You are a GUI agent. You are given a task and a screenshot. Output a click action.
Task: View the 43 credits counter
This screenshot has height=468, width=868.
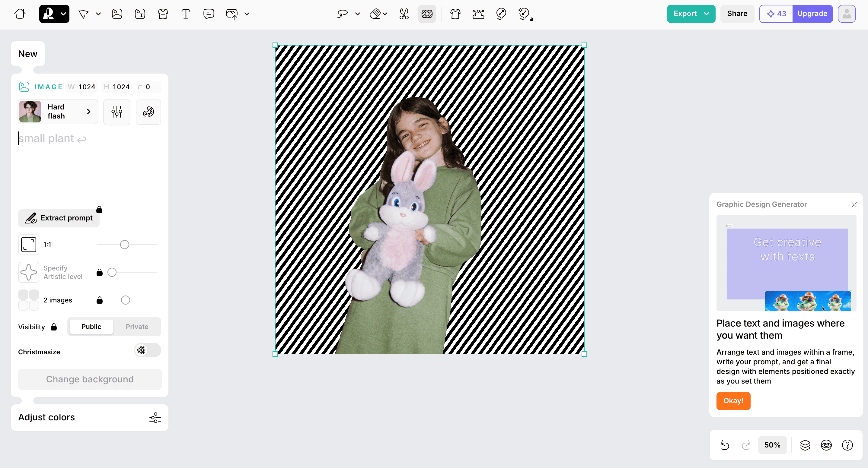776,14
